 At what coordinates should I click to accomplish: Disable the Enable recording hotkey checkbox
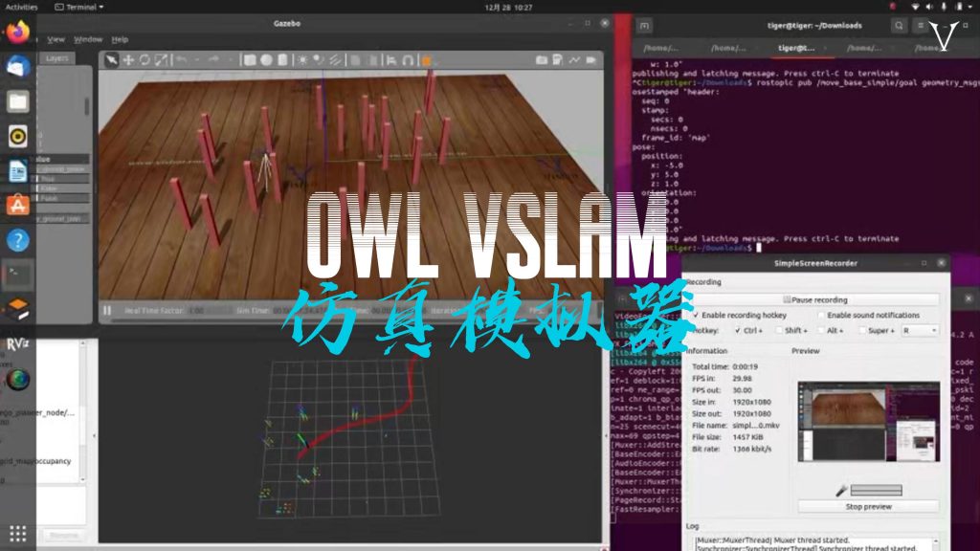click(697, 316)
